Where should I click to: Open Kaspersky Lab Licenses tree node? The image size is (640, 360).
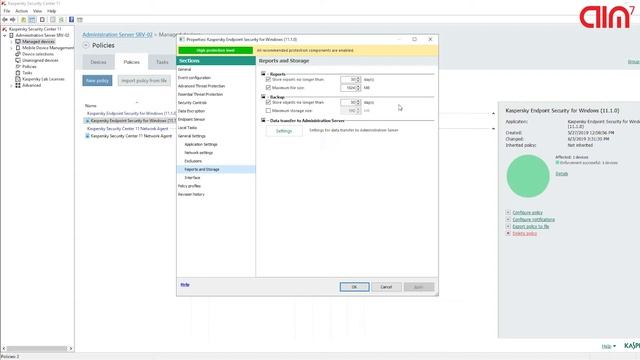[43, 79]
